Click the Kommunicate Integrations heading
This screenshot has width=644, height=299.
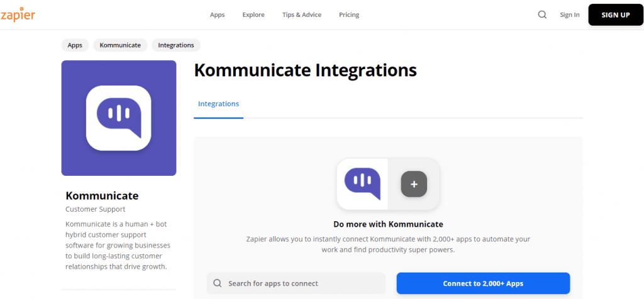click(x=305, y=70)
